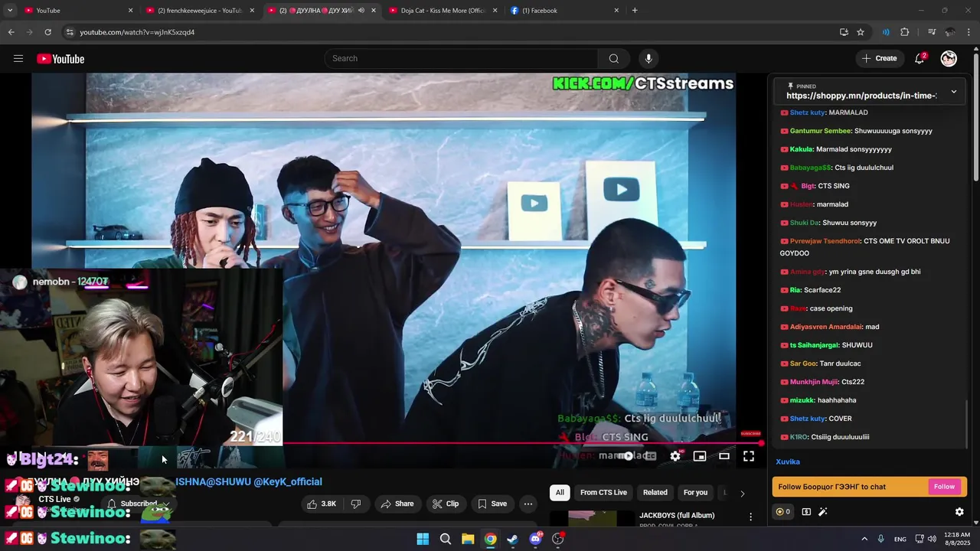This screenshot has height=551, width=980.
Task: Run search with magnifier button
Action: tap(613, 59)
